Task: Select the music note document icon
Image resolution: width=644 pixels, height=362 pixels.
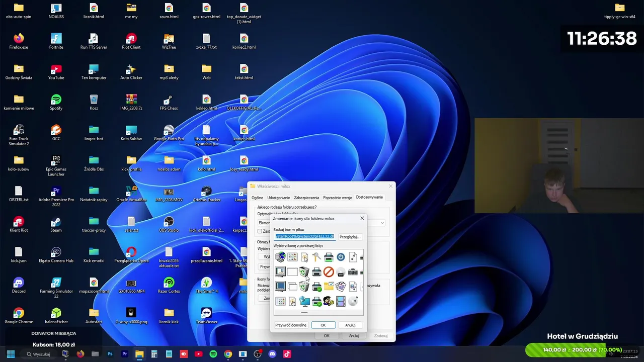Action: tap(353, 257)
